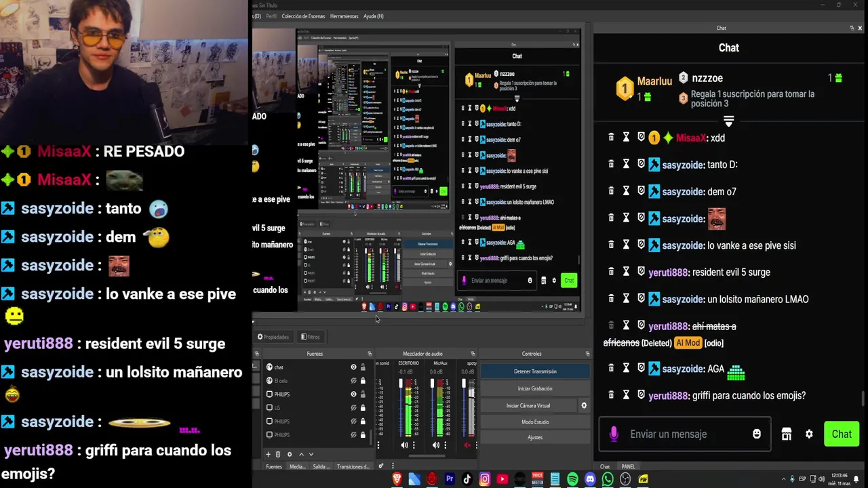This screenshot has height=488, width=868.
Task: Mute the ESCRITORIO audio channel
Action: point(405,445)
